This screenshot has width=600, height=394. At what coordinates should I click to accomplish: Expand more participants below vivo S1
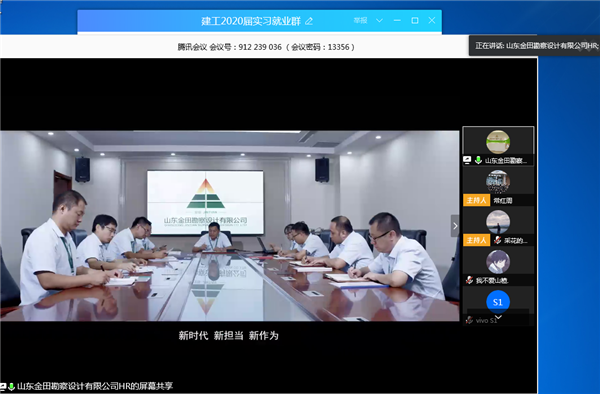498,317
